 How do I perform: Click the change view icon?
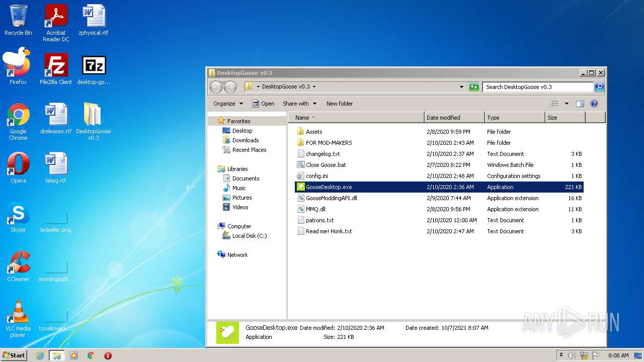tap(554, 104)
